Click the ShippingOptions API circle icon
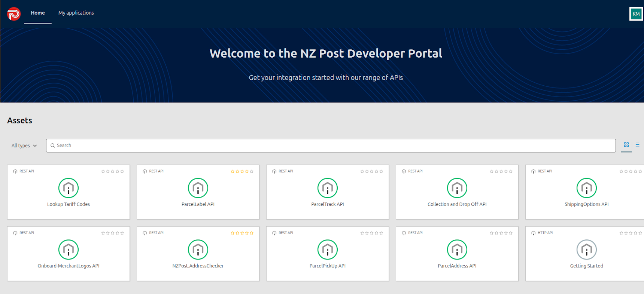The image size is (644, 294). [x=586, y=188]
